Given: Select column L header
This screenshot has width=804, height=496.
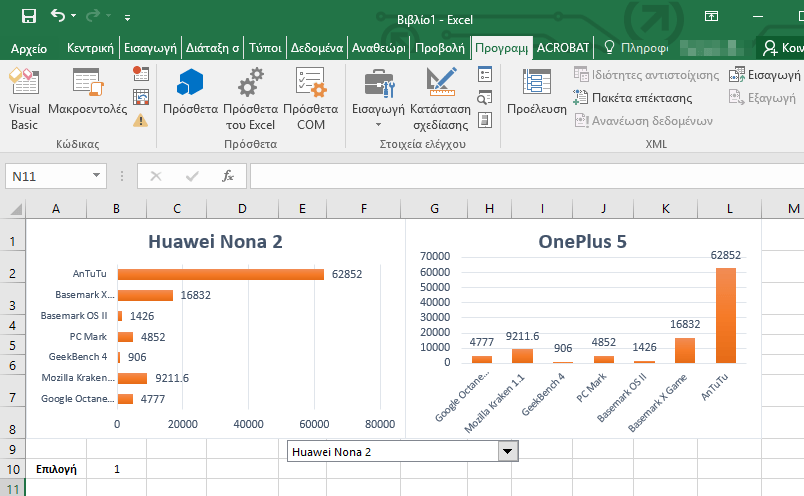Looking at the screenshot, I should pyautogui.click(x=729, y=209).
